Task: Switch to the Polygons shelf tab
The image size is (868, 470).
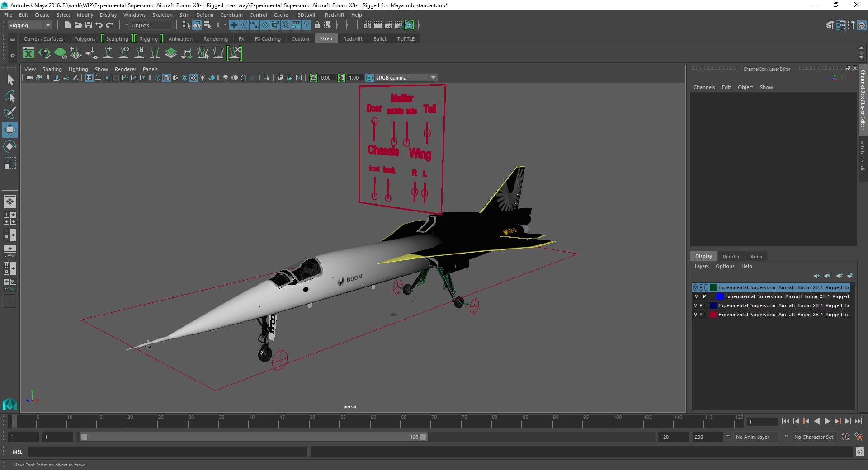Action: click(85, 39)
